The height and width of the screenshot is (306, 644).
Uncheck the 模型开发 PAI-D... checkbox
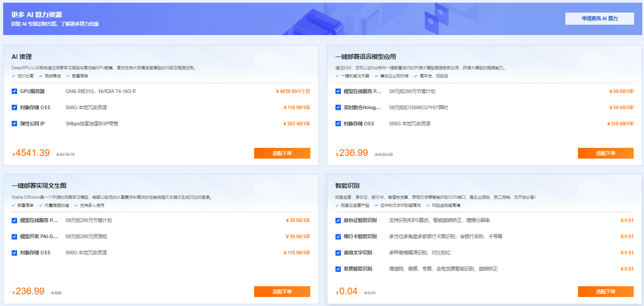(14, 237)
